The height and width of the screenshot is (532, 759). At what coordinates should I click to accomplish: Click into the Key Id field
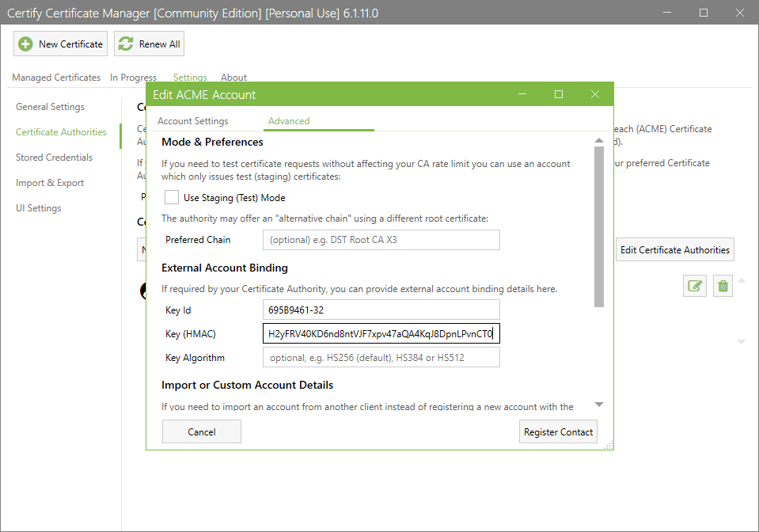381,310
